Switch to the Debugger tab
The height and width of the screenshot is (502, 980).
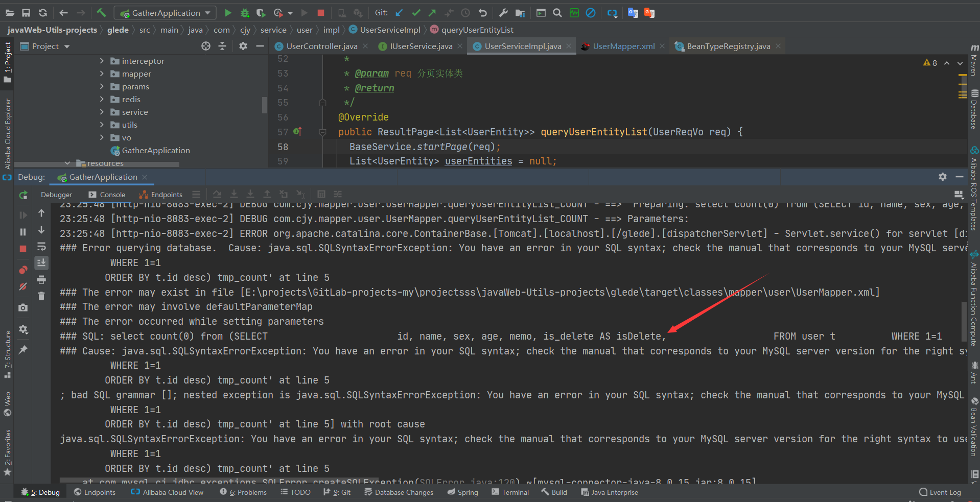pos(56,195)
